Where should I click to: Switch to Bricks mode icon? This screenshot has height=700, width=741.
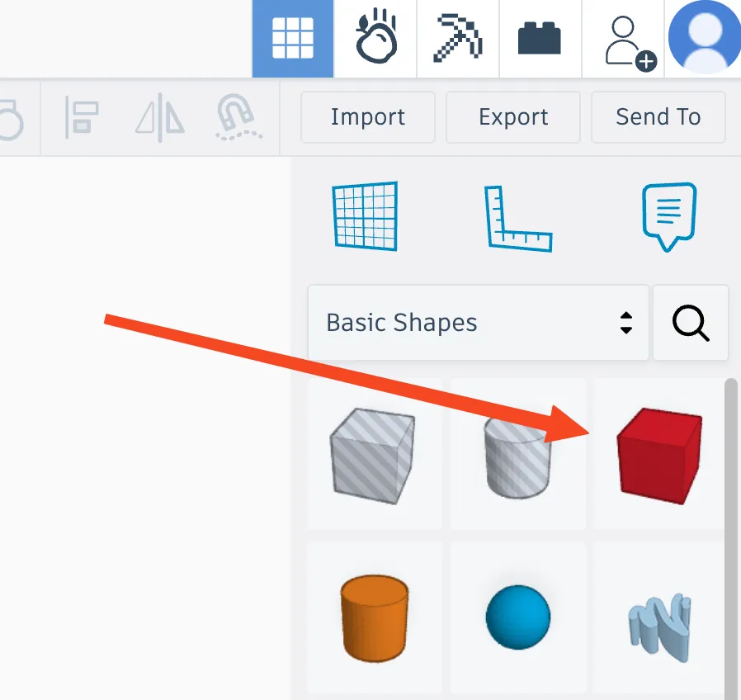540,38
